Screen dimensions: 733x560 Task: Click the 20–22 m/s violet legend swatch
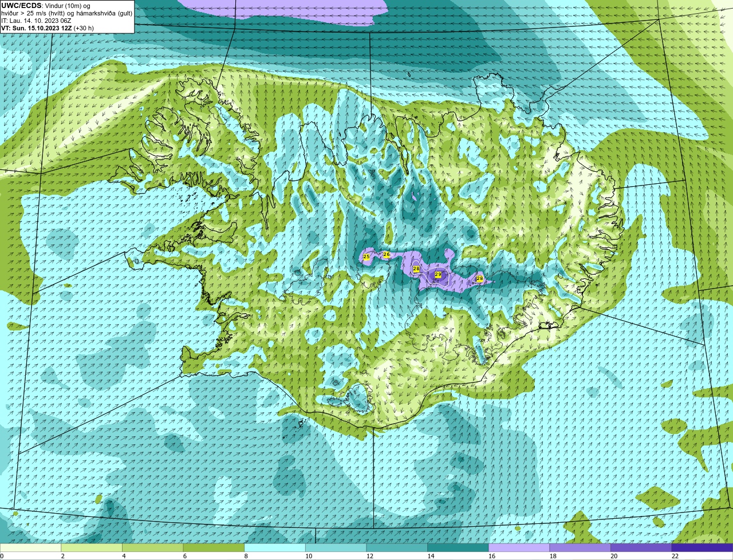click(641, 548)
